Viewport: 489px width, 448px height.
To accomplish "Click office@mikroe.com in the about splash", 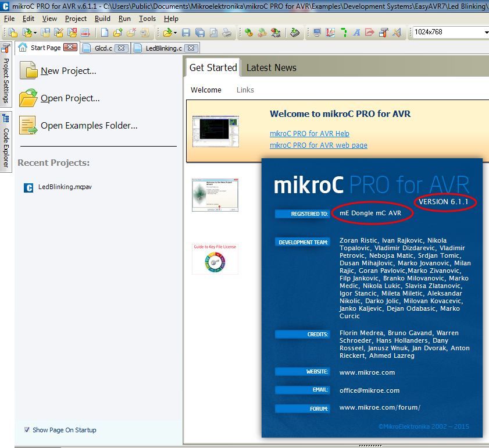I will pos(370,390).
